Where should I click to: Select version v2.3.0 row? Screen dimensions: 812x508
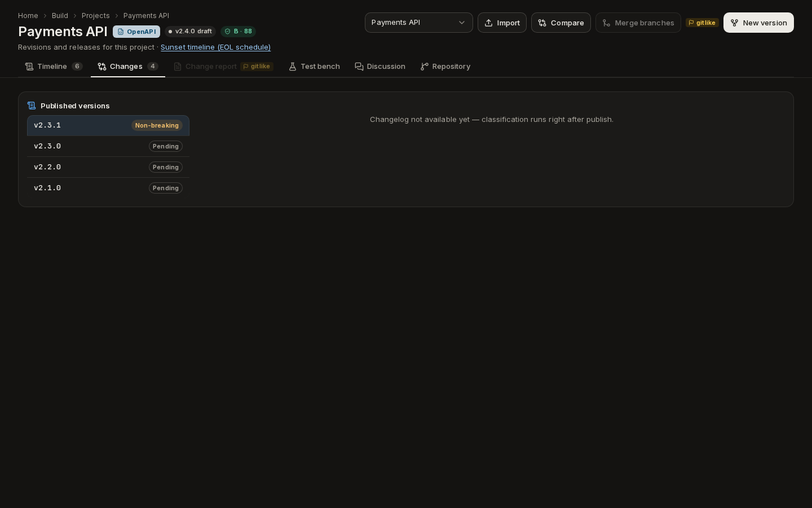108,146
